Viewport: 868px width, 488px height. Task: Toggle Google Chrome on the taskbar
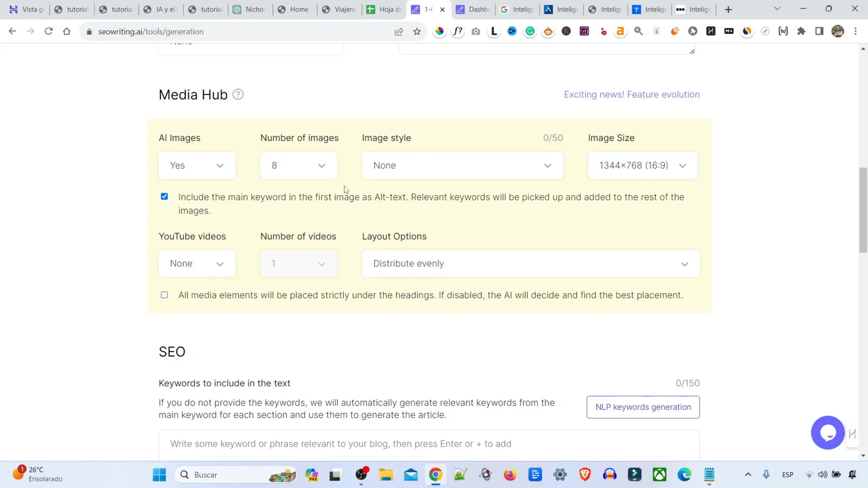pyautogui.click(x=435, y=474)
